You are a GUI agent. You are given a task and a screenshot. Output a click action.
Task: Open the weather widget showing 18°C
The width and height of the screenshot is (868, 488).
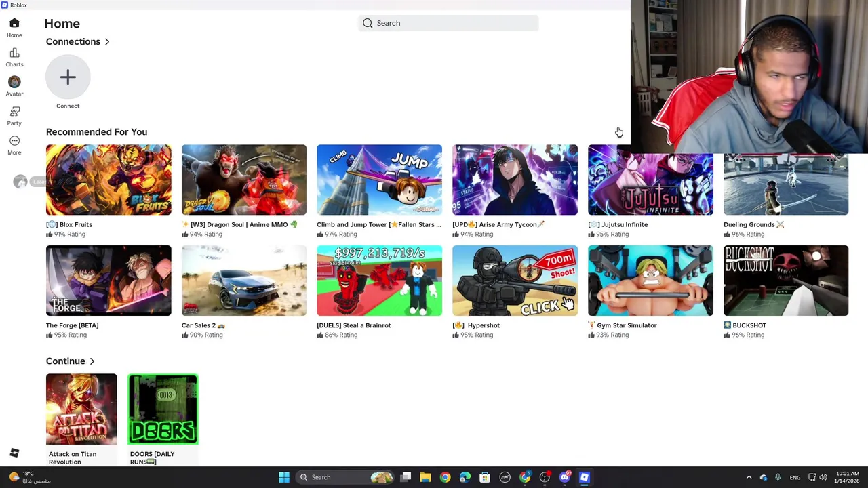[x=31, y=477]
